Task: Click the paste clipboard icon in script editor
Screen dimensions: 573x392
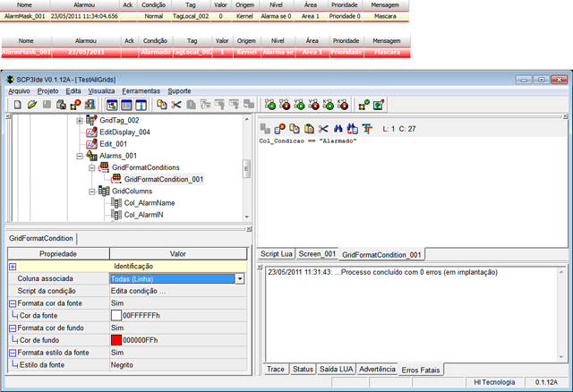Action: click(x=309, y=129)
